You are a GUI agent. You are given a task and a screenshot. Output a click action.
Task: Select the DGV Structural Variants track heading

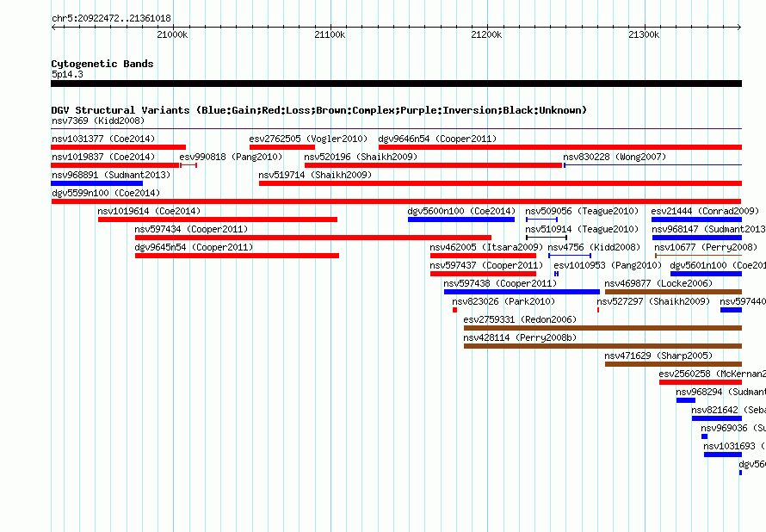(319, 110)
